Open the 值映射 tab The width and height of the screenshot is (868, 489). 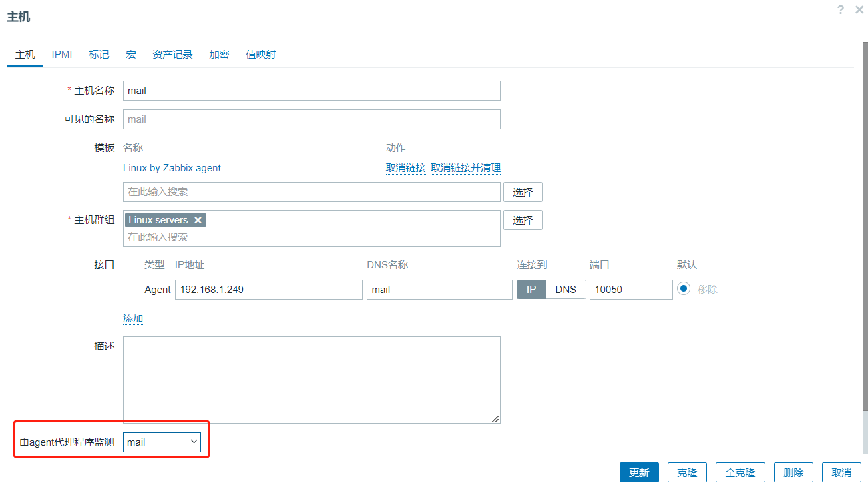(x=261, y=55)
